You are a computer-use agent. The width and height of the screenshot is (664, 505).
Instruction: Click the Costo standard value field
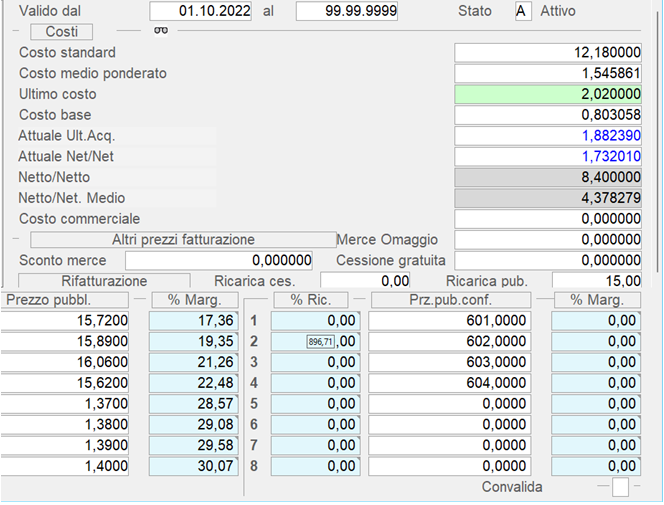pyautogui.click(x=548, y=52)
